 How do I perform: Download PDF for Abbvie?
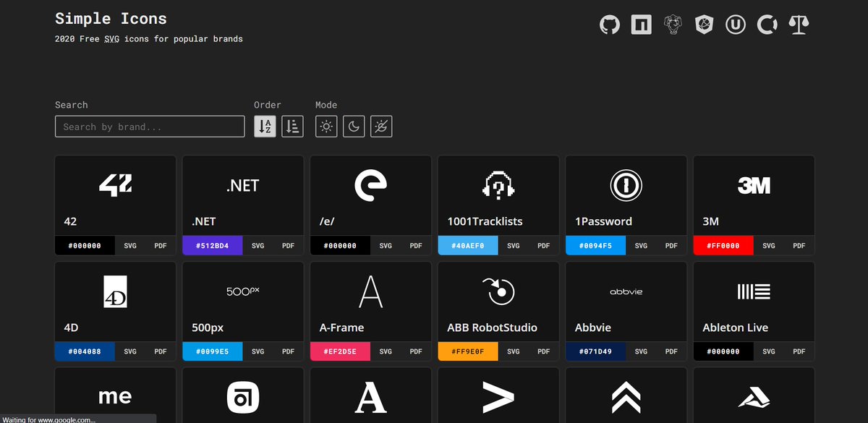click(x=671, y=351)
